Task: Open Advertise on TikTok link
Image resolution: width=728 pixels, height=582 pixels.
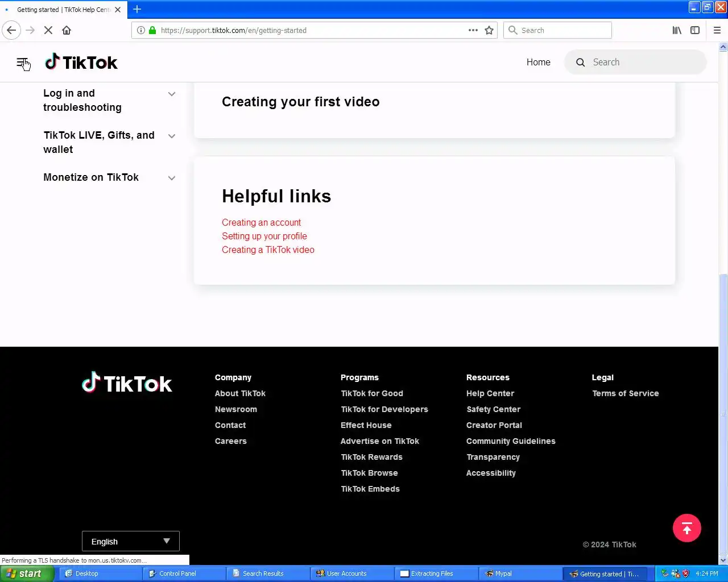Action: 380,441
